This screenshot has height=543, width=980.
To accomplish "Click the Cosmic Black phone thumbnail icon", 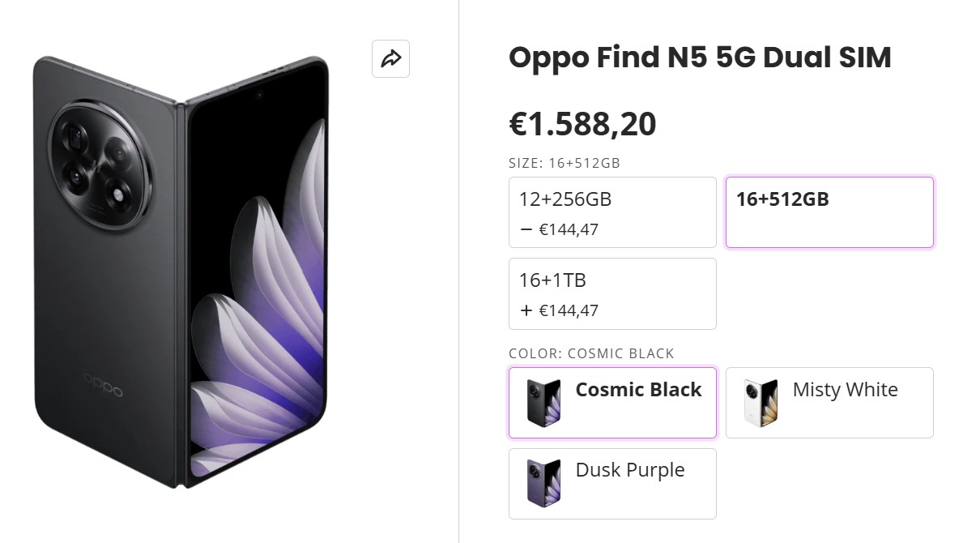I will point(543,402).
